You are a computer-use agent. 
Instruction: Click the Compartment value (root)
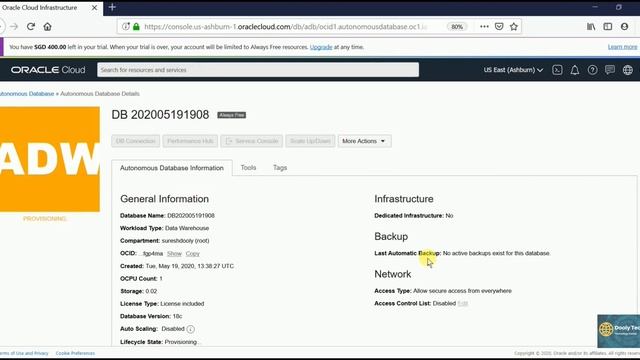(x=186, y=241)
